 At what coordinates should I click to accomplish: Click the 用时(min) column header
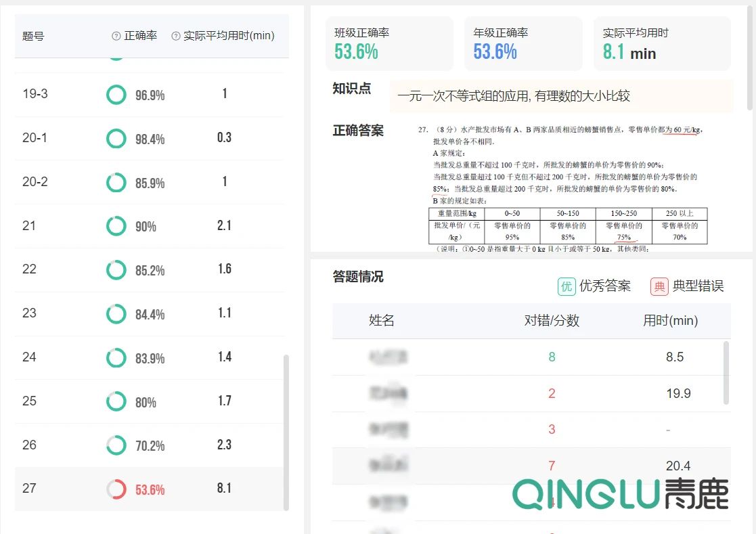(669, 321)
